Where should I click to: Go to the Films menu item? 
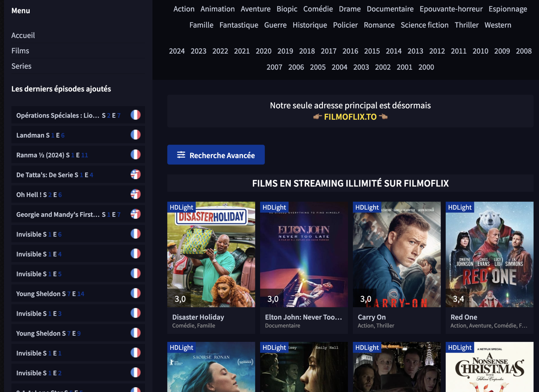click(x=20, y=51)
